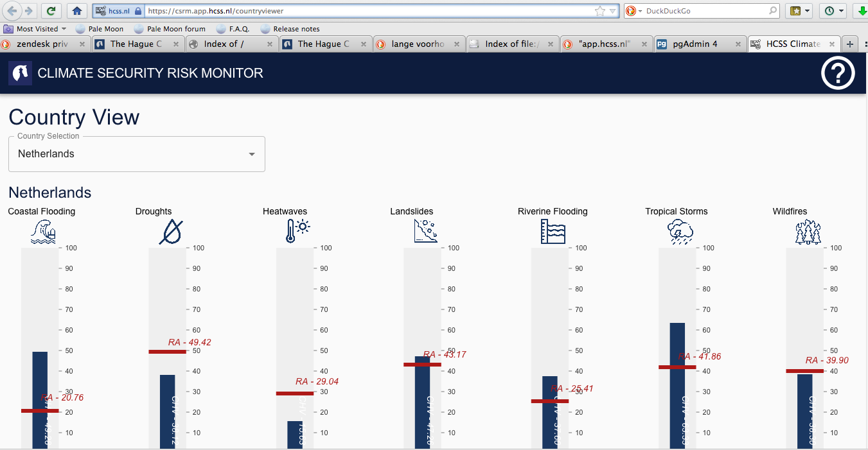Open the Country Selection dropdown
This screenshot has height=450, width=868.
pos(136,154)
